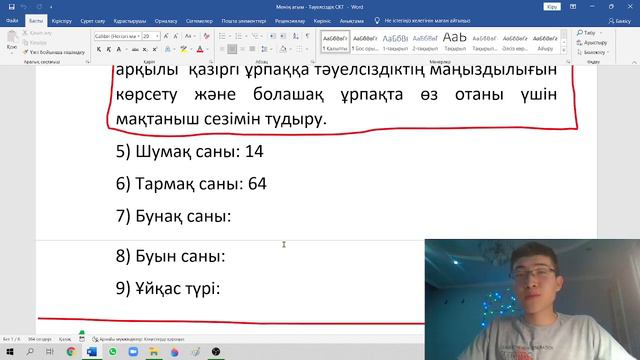The width and height of the screenshot is (640, 360).
Task: Open File Explorer from the taskbar
Action: 153,351
